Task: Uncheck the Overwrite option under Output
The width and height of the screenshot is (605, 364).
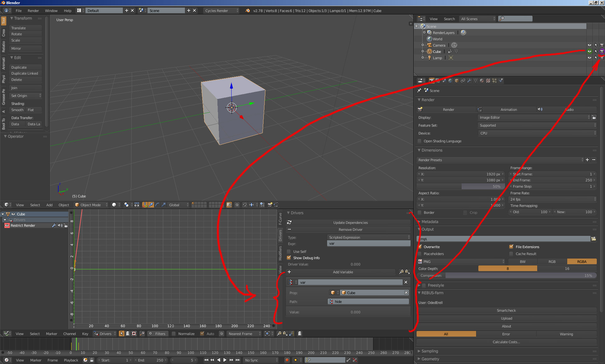Action: coord(419,247)
